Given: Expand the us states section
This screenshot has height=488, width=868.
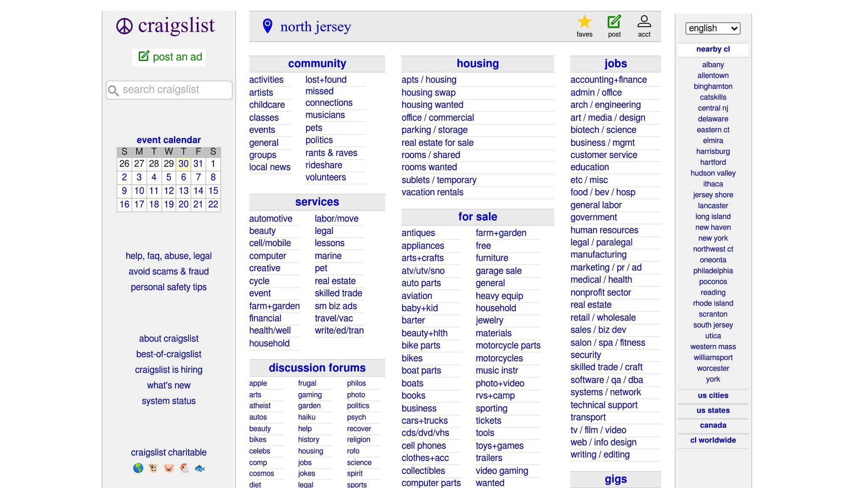Looking at the screenshot, I should [x=713, y=410].
